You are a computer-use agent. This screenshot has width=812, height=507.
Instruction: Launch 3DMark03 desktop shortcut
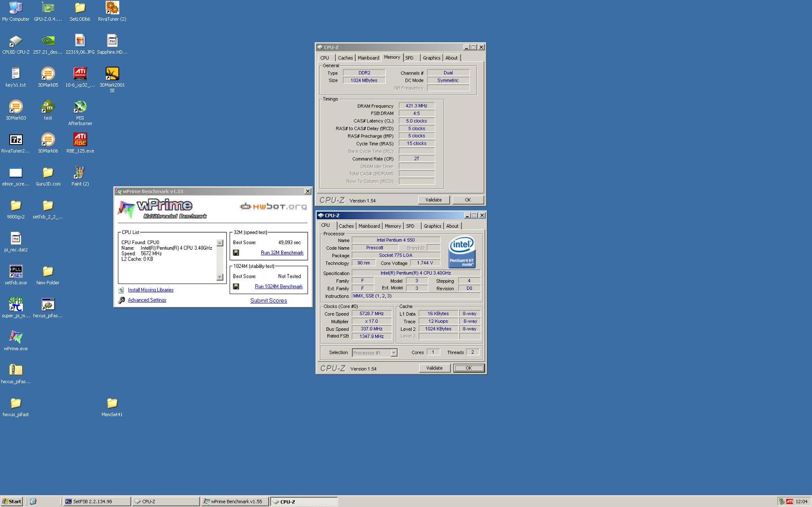click(16, 107)
